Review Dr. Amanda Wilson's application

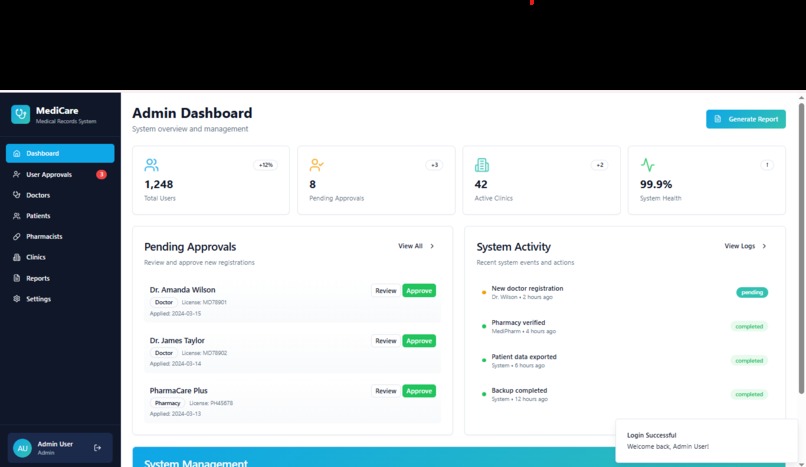[x=386, y=290]
